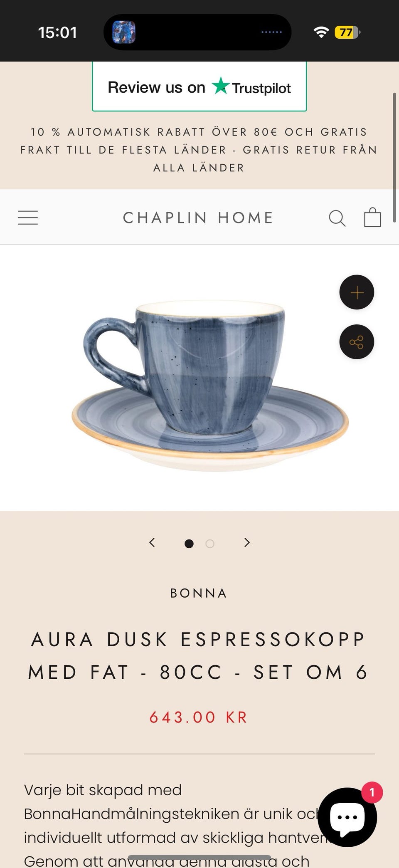Select the second image carousel dot

pyautogui.click(x=210, y=544)
